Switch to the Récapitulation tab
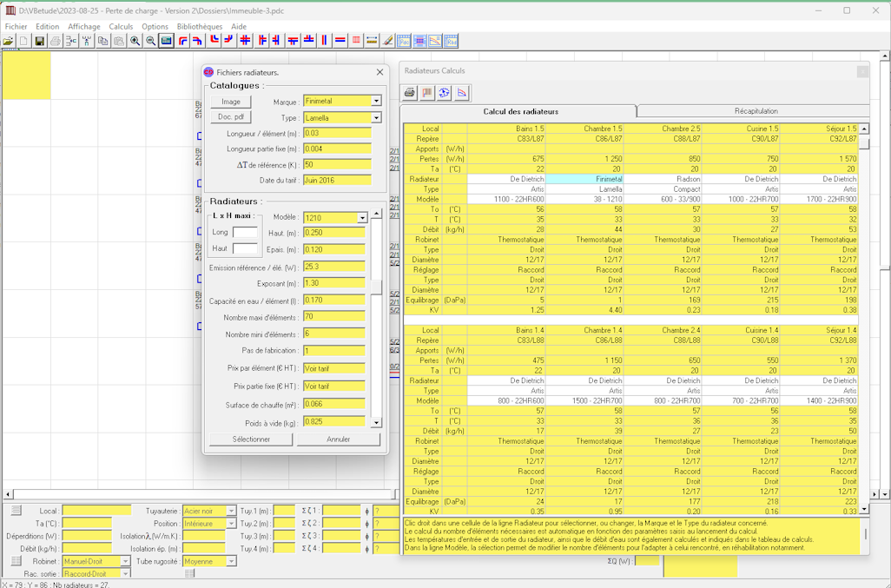The height and width of the screenshot is (588, 891). [756, 111]
